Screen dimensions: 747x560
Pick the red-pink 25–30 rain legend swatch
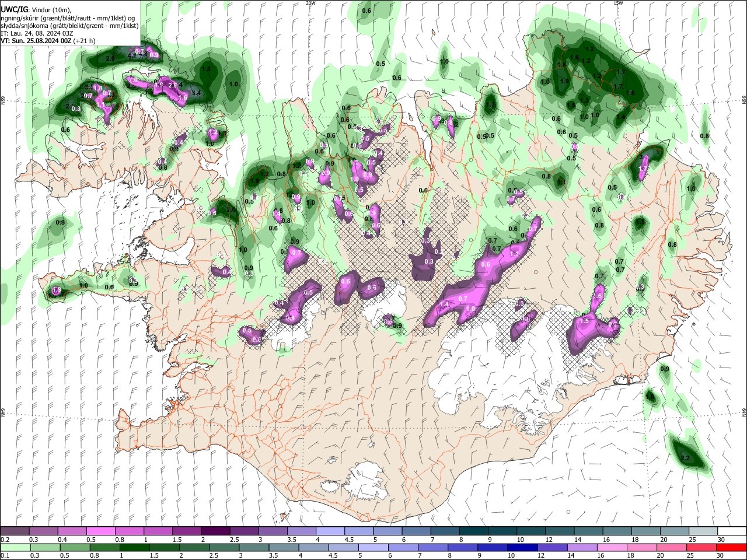point(701,547)
